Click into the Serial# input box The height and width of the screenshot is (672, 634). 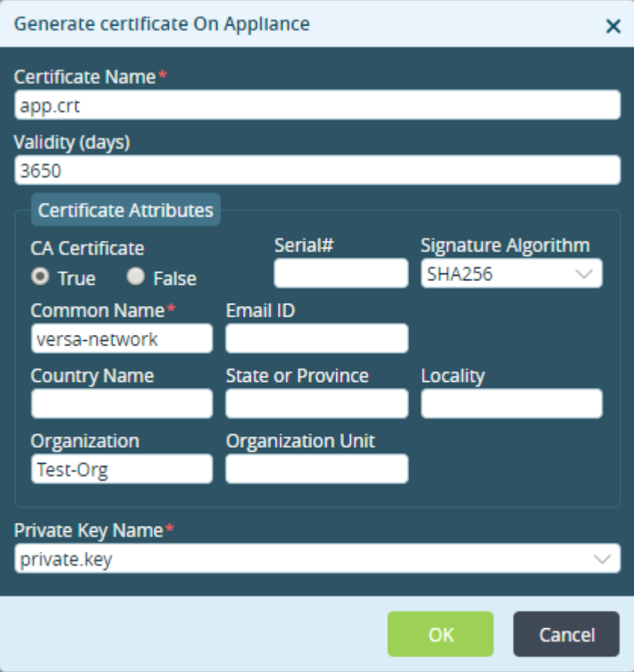coord(341,273)
